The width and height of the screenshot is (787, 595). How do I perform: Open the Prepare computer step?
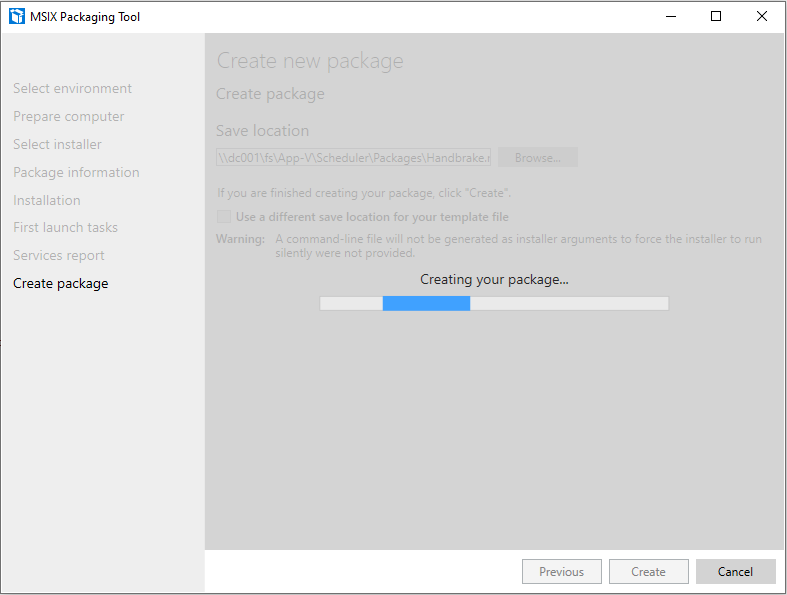click(x=68, y=116)
